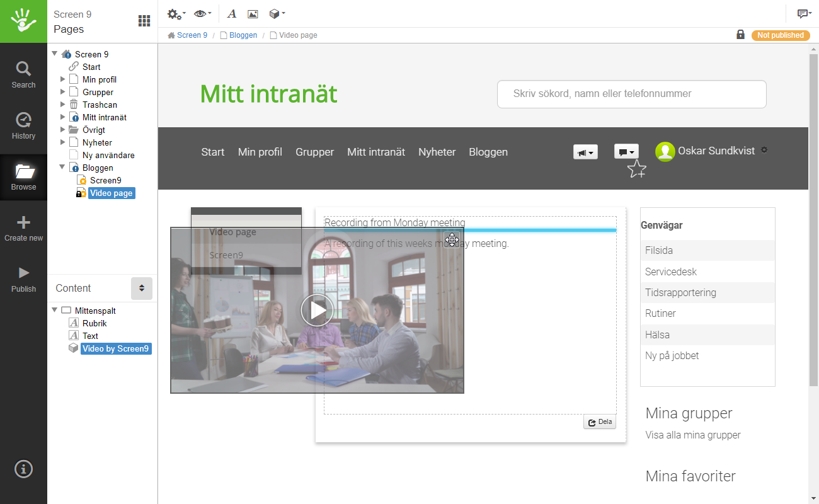
Task: Click the move handle icon on video
Action: [x=451, y=239]
